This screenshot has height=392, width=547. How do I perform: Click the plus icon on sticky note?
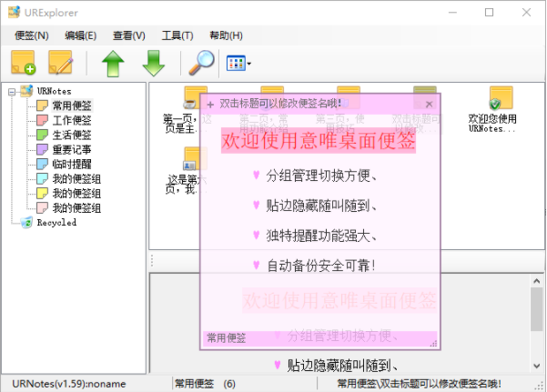pos(210,105)
